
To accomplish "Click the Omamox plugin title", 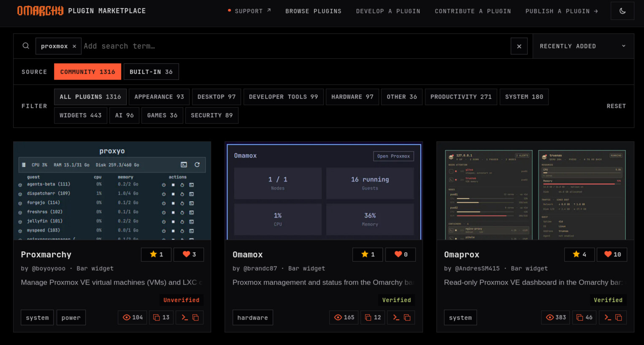I will click(248, 255).
